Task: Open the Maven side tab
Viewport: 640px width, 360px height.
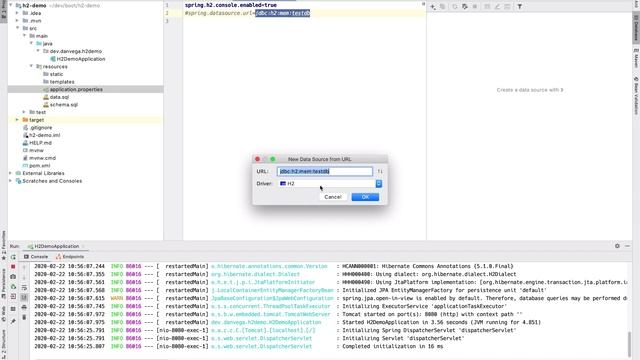Action: coord(636,58)
